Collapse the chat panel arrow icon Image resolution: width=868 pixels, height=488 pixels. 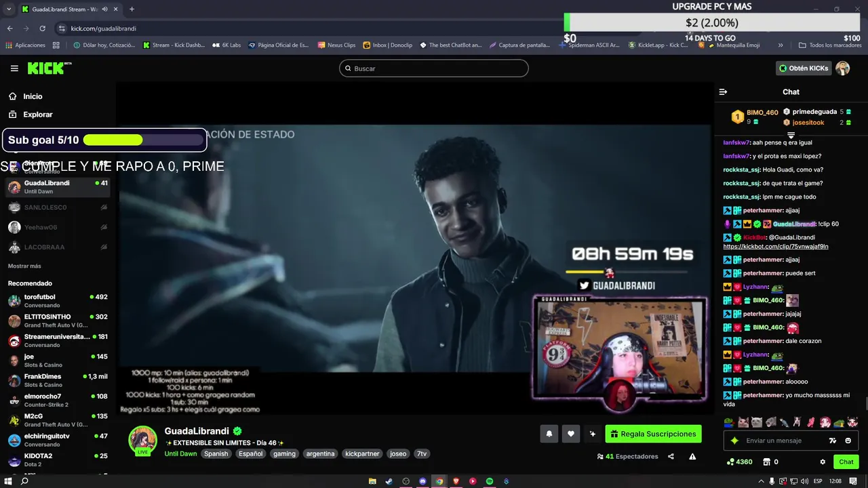[x=723, y=91]
